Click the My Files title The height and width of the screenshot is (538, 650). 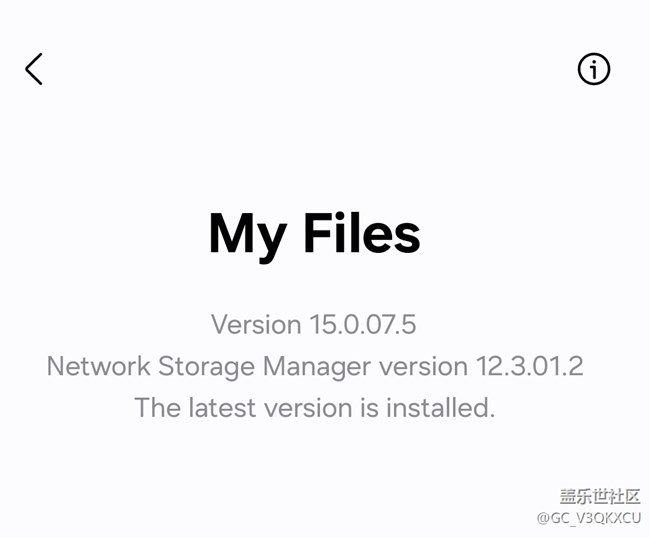point(315,234)
